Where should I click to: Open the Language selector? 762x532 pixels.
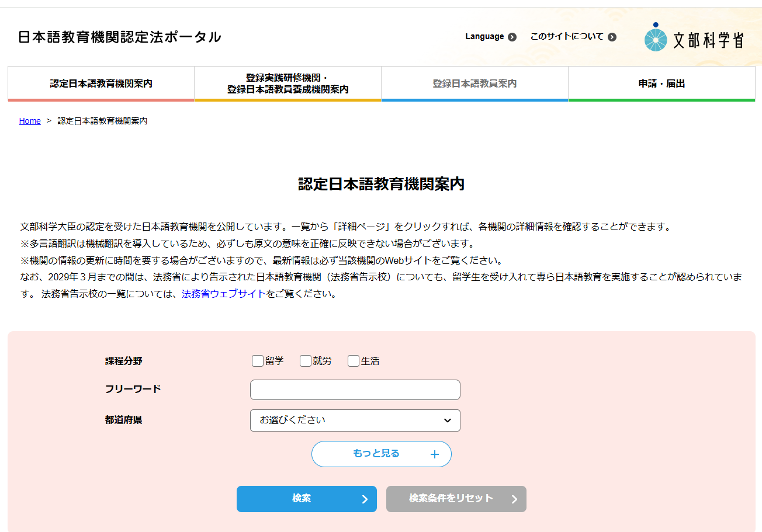(x=484, y=37)
